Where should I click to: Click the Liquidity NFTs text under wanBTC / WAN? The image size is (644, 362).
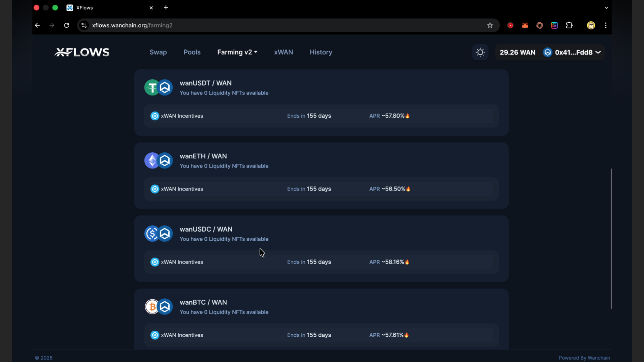(x=224, y=312)
